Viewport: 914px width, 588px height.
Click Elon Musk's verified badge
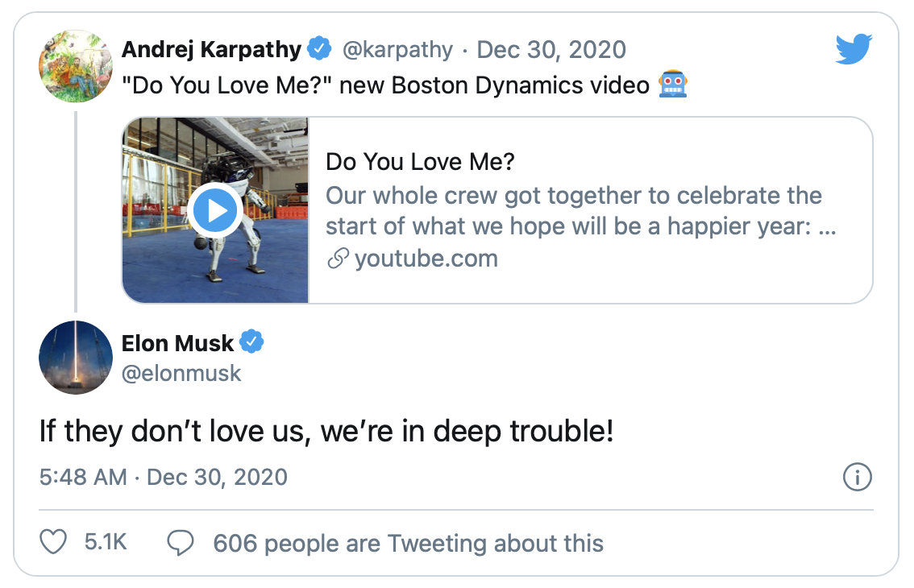coord(252,343)
